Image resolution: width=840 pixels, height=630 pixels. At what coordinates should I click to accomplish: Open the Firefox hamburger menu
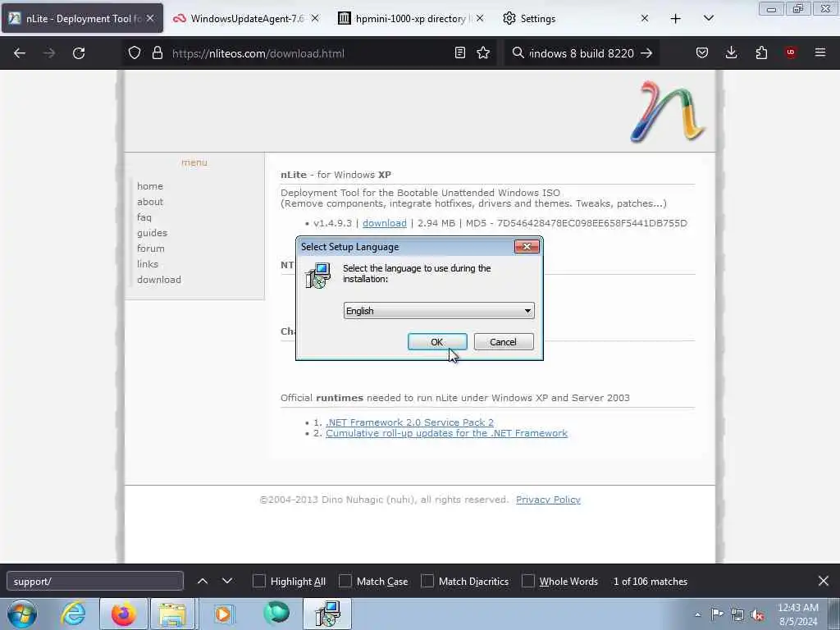pos(820,52)
